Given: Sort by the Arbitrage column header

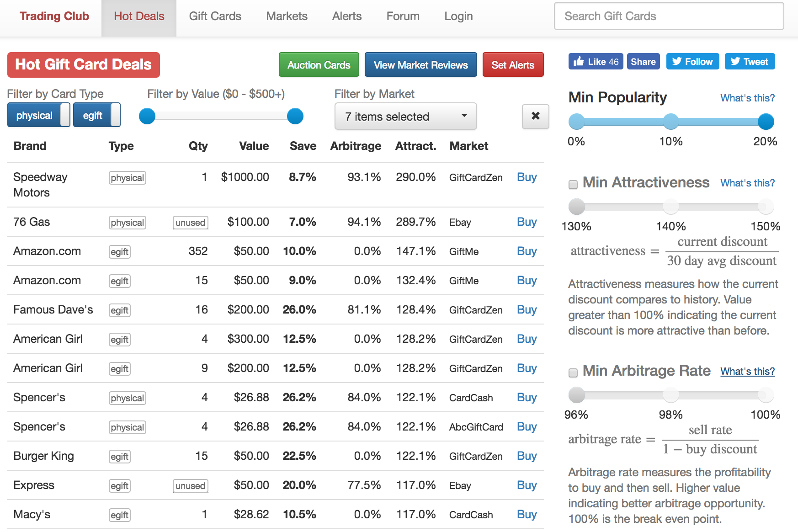Looking at the screenshot, I should pyautogui.click(x=356, y=146).
